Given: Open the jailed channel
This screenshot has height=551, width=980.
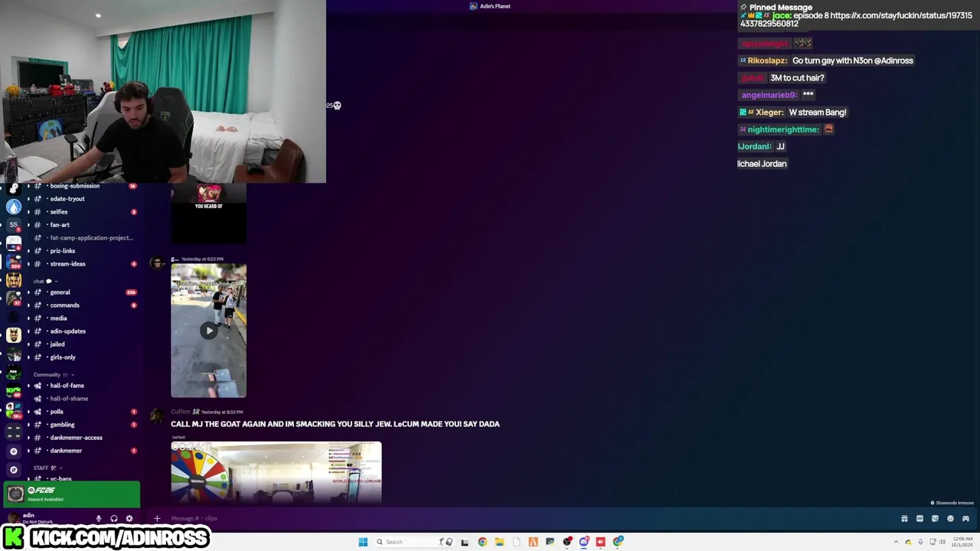Looking at the screenshot, I should [57, 344].
